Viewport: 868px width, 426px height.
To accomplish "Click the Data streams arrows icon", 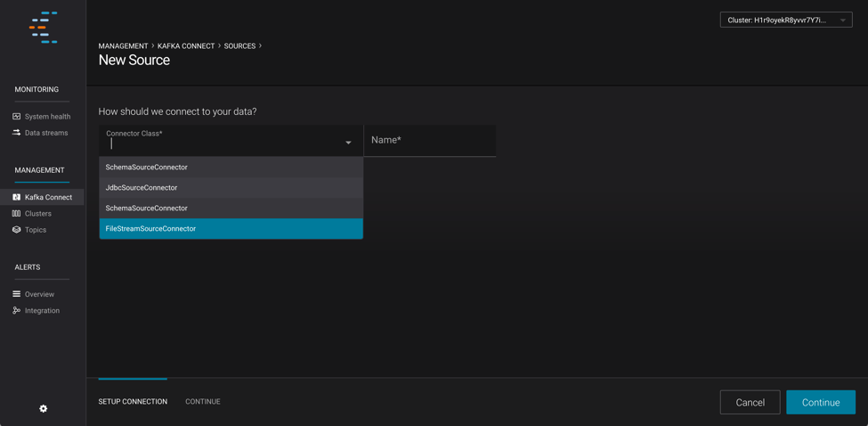I will pyautogui.click(x=17, y=133).
